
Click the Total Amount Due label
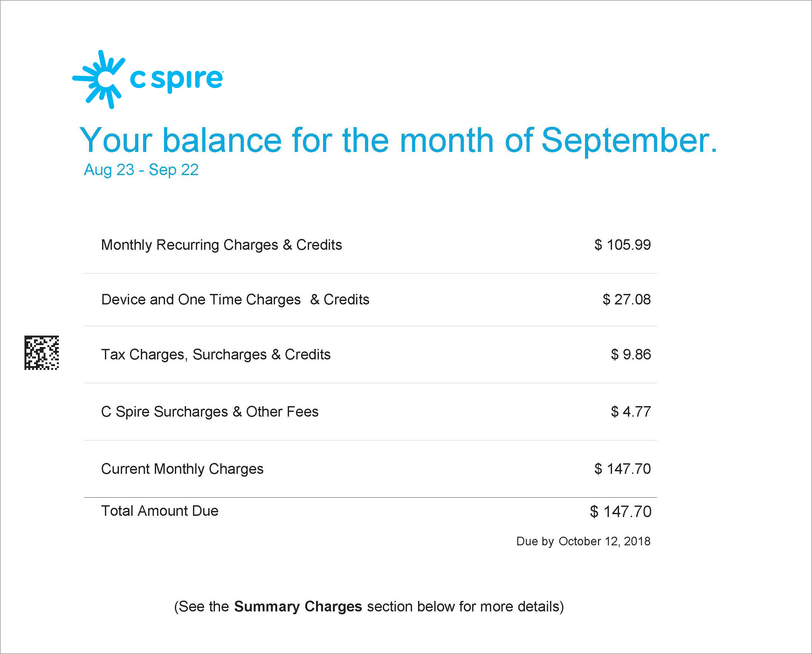pos(160,511)
